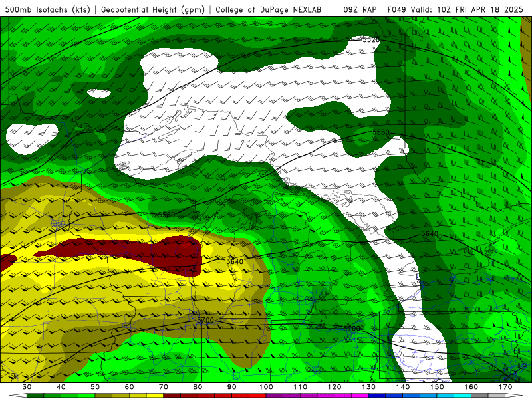Click the 5580 contour label over the green area
The image size is (532, 399).
tap(166, 215)
